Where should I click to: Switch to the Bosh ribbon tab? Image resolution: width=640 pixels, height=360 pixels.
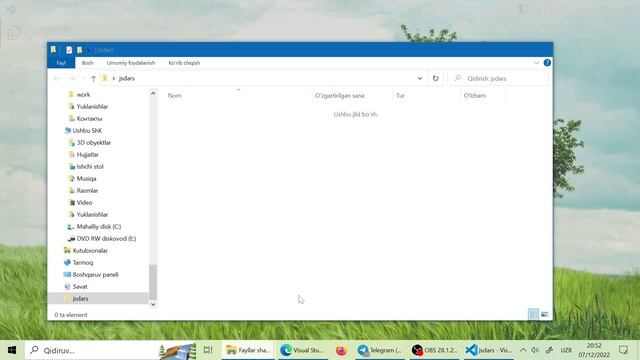[87, 63]
